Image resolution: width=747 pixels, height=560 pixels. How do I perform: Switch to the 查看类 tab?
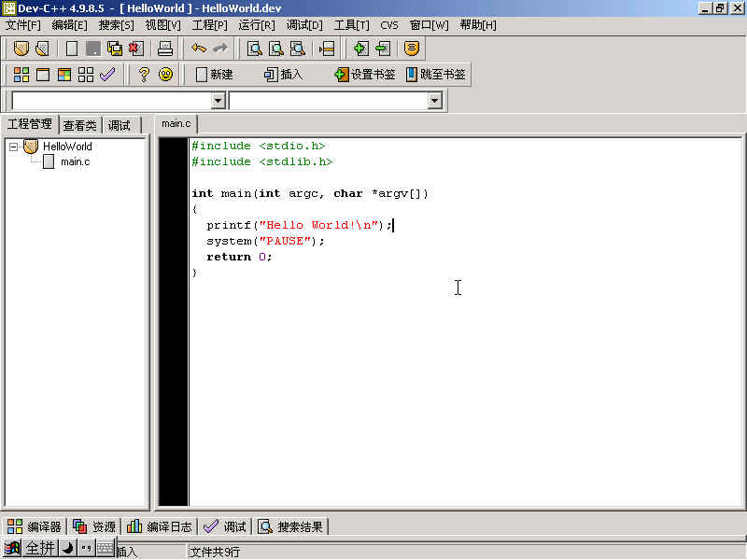pos(79,125)
